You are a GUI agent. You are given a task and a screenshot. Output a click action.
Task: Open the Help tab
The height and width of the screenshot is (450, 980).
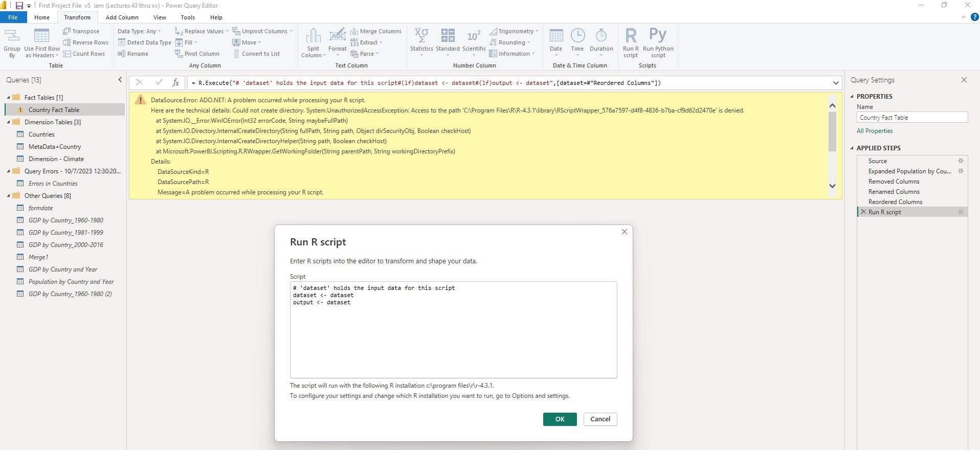[216, 17]
